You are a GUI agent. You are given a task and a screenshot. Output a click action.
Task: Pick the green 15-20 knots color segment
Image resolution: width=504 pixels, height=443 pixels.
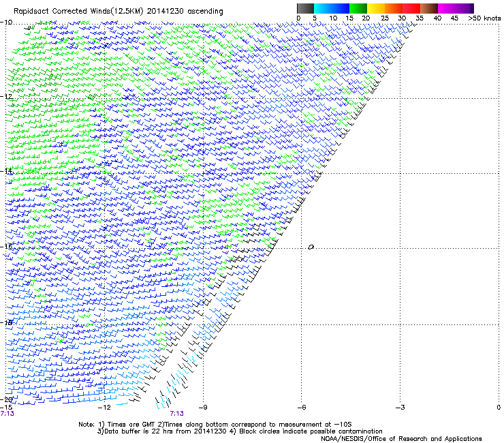pyautogui.click(x=358, y=8)
